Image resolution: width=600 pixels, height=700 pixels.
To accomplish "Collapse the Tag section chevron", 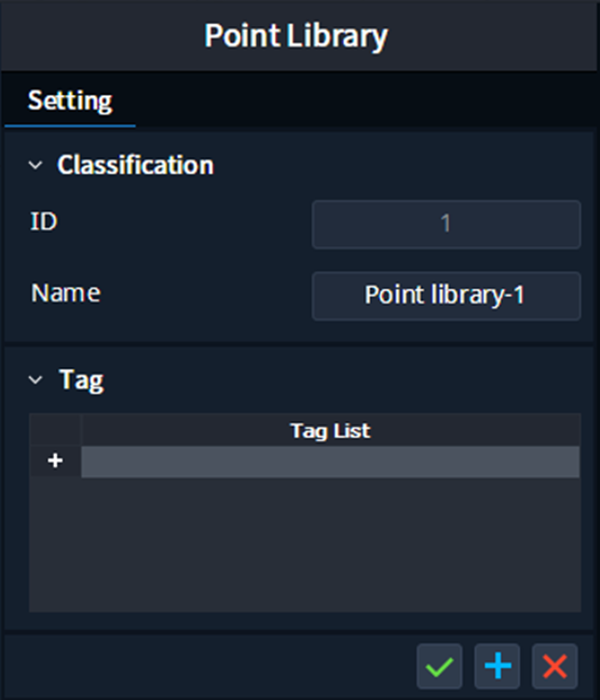I will pos(35,380).
